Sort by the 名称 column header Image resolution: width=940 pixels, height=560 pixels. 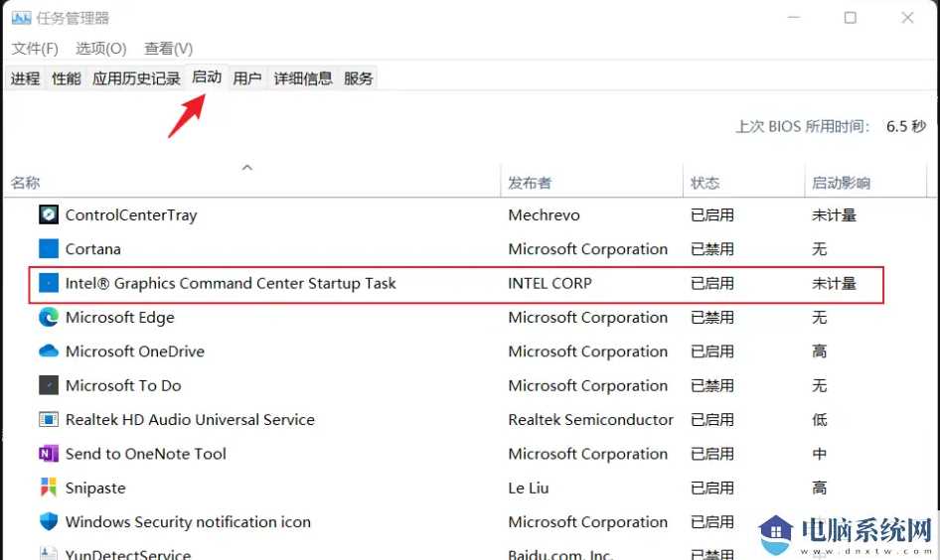pyautogui.click(x=25, y=183)
